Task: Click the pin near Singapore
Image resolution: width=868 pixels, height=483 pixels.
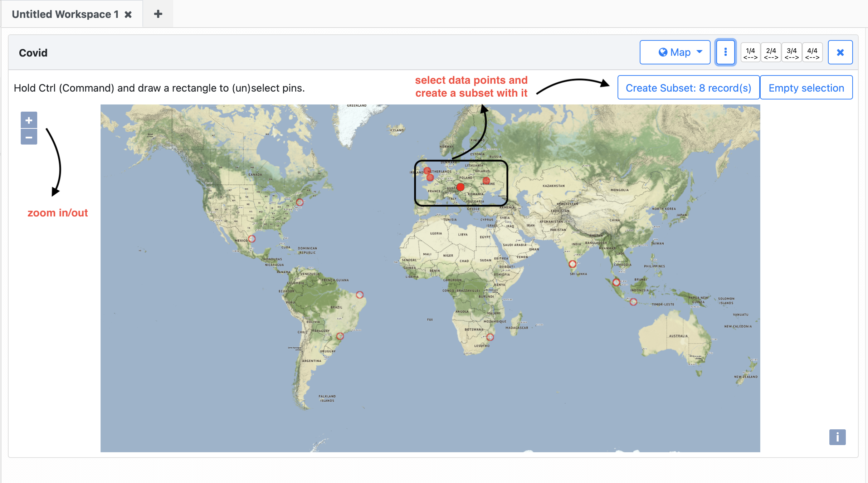Action: point(616,282)
